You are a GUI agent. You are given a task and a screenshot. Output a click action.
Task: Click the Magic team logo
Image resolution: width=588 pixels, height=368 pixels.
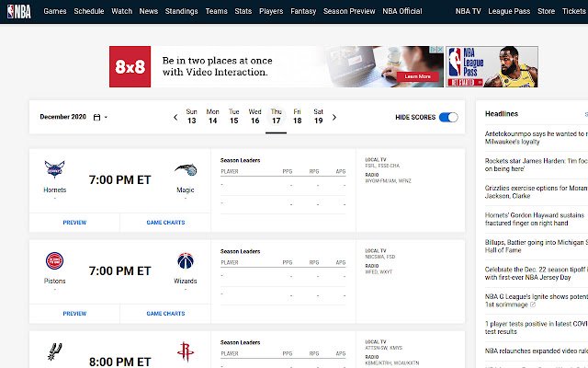pyautogui.click(x=186, y=169)
